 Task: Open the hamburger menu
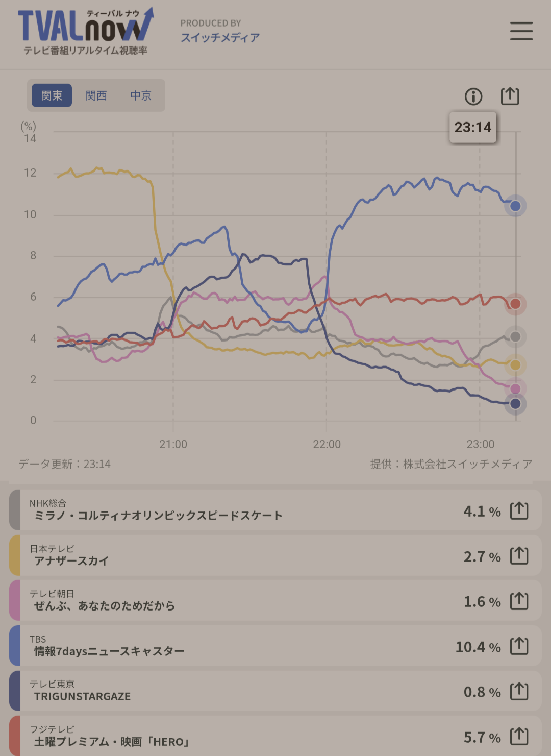521,31
